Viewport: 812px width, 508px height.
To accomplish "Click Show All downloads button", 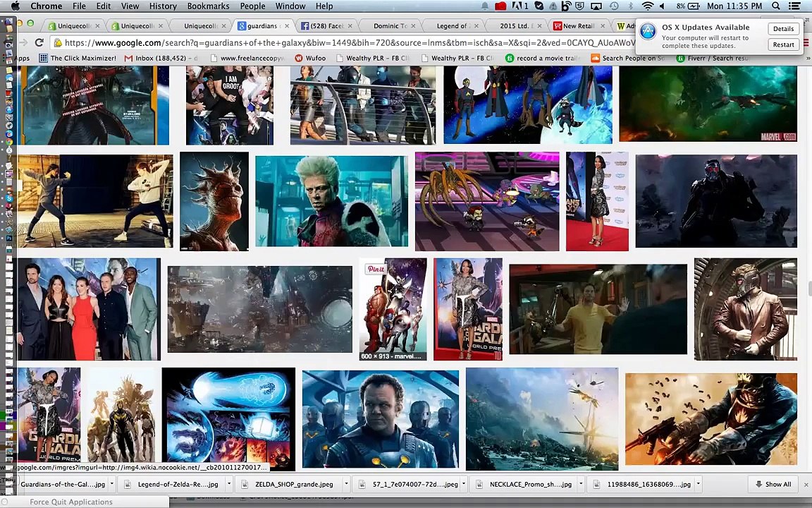I will (773, 484).
